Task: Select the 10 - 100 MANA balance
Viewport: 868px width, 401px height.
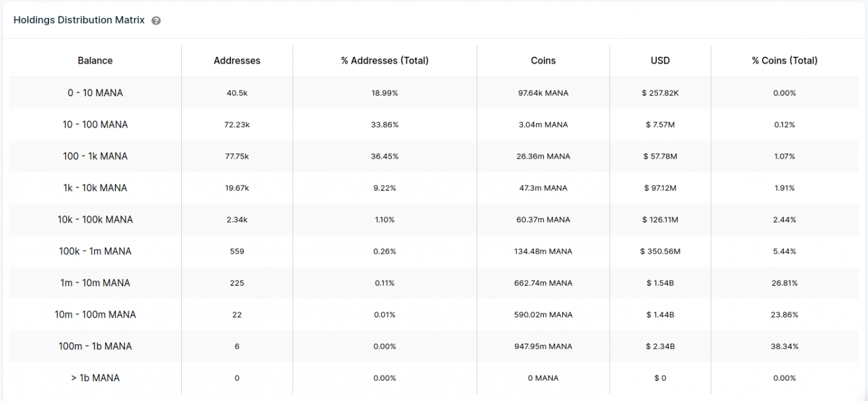Action: point(95,124)
